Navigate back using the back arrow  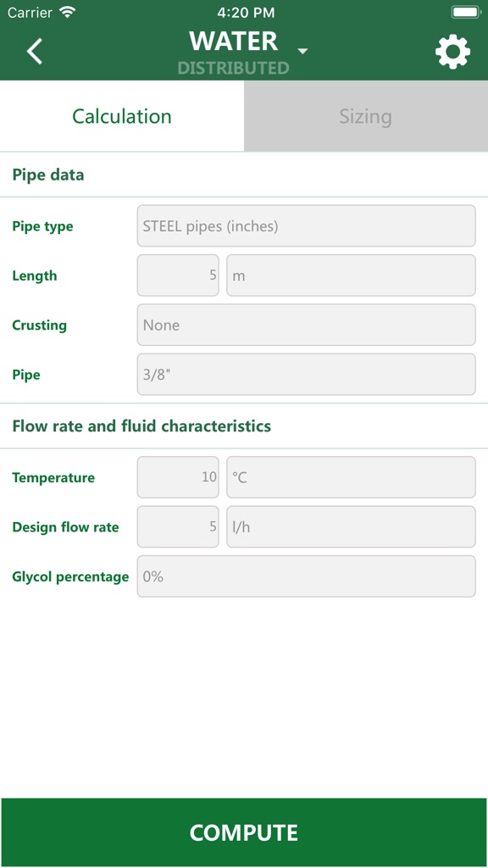point(34,51)
